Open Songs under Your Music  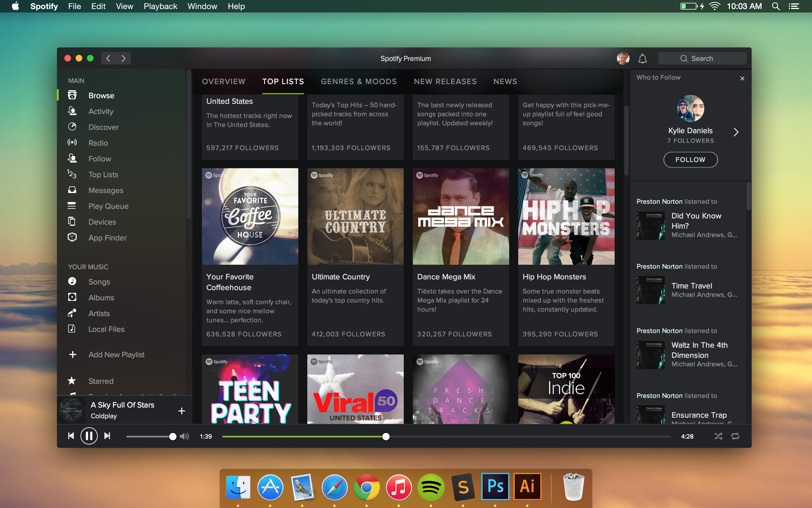[99, 282]
